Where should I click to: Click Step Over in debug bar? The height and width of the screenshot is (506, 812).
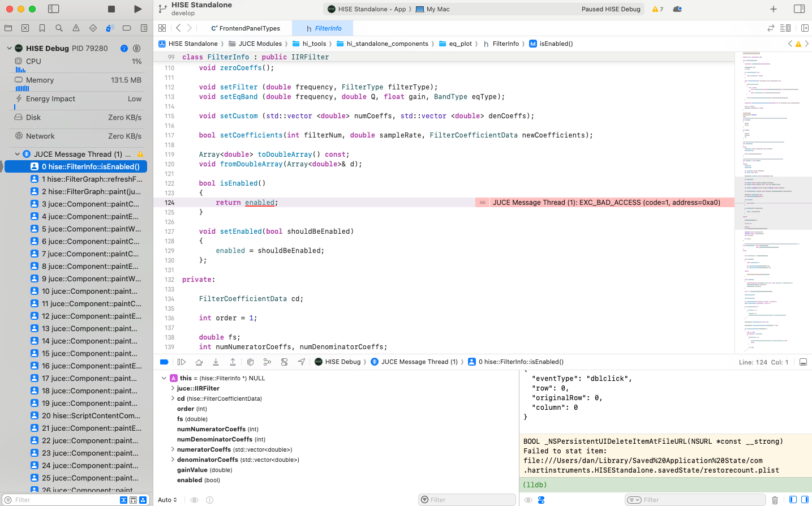pos(199,362)
